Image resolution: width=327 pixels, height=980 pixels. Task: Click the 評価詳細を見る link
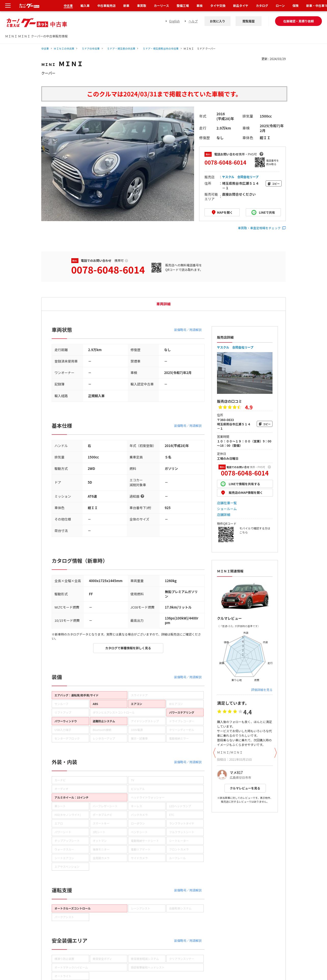(262, 690)
